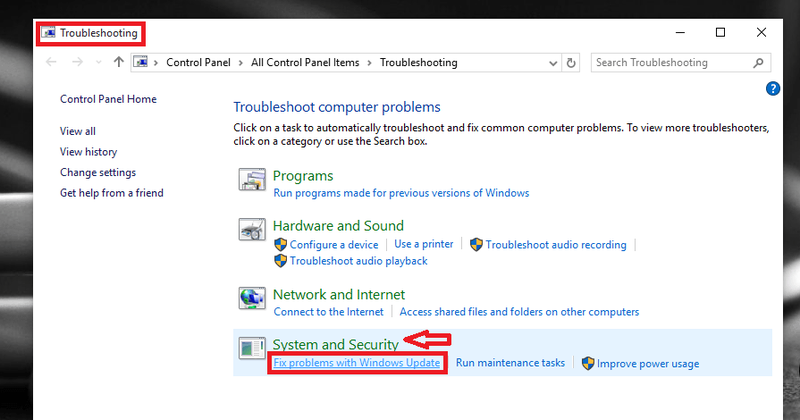Image resolution: width=800 pixels, height=420 pixels.
Task: Select Troubleshooting in the breadcrumb path
Action: tap(418, 62)
